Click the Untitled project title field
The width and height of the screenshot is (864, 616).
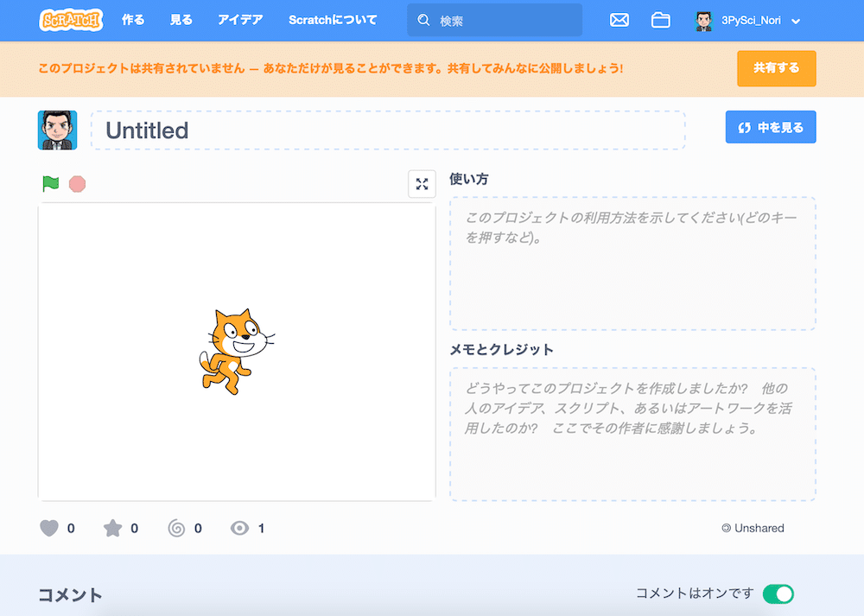tap(388, 130)
